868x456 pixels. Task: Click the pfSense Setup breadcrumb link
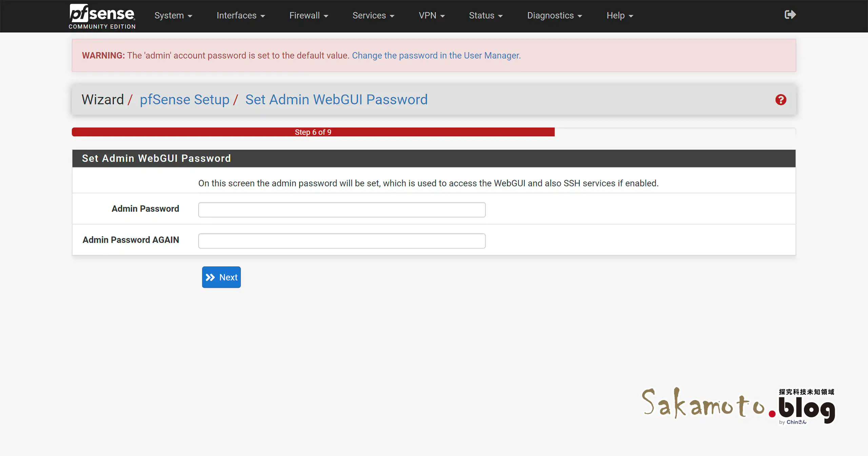[185, 99]
